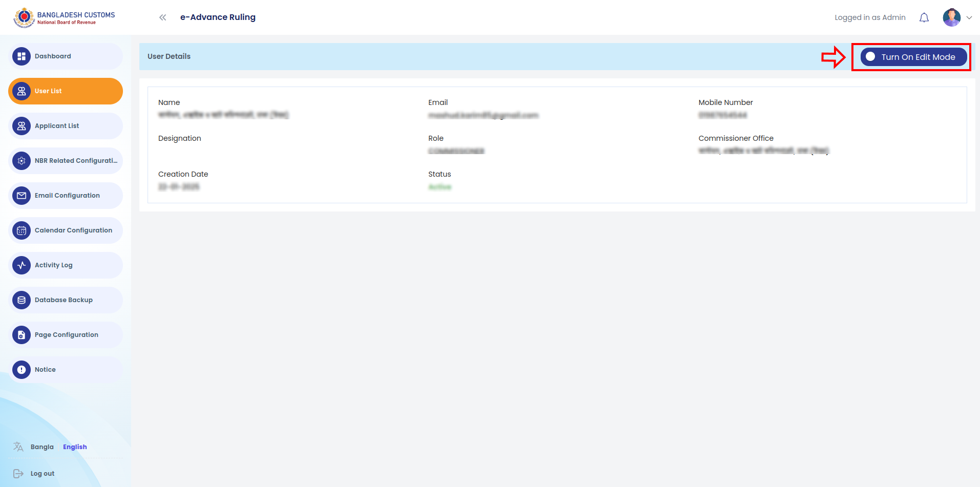Click the User Details heading
The width and height of the screenshot is (980, 487).
(169, 56)
